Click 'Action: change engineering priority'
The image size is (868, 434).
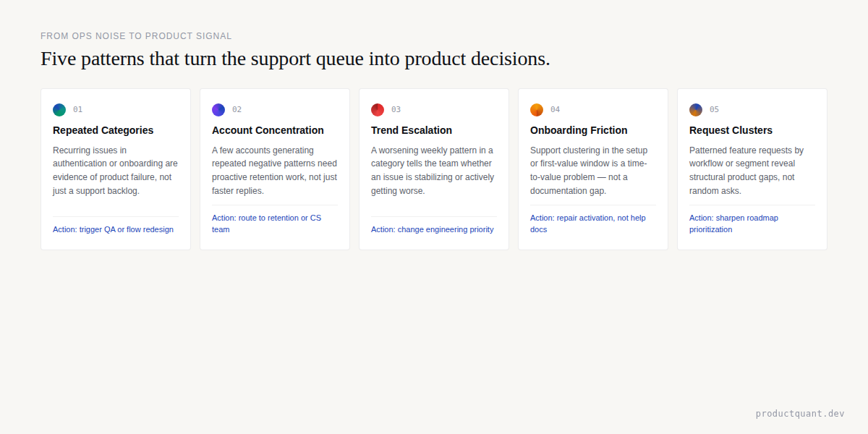point(433,229)
